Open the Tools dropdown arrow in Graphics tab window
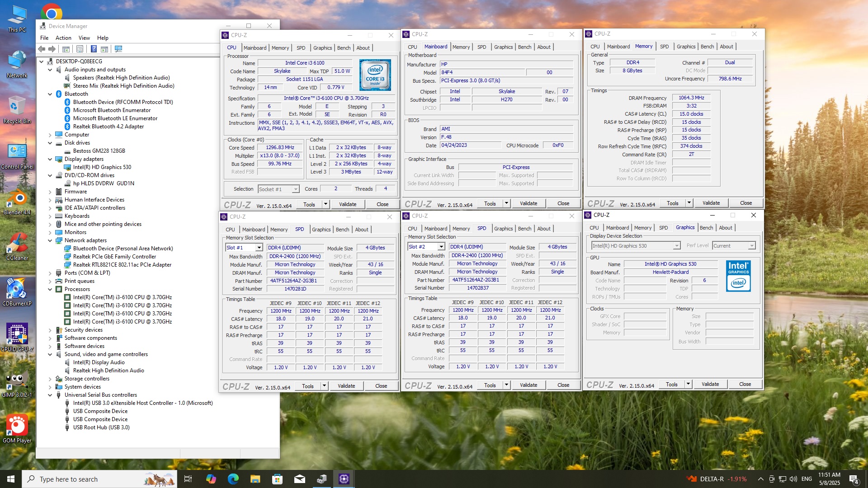The width and height of the screenshot is (868, 488). [688, 384]
